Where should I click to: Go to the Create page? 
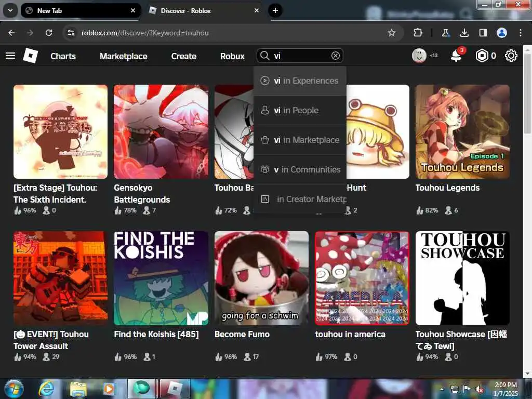point(183,56)
